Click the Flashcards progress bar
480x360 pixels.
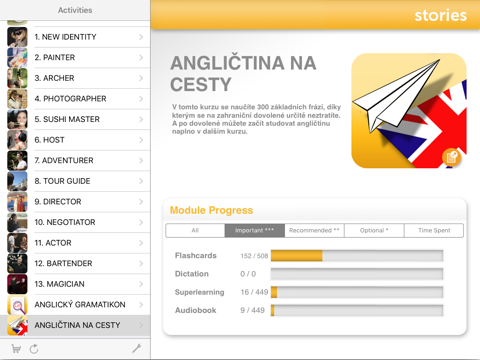[x=357, y=256]
